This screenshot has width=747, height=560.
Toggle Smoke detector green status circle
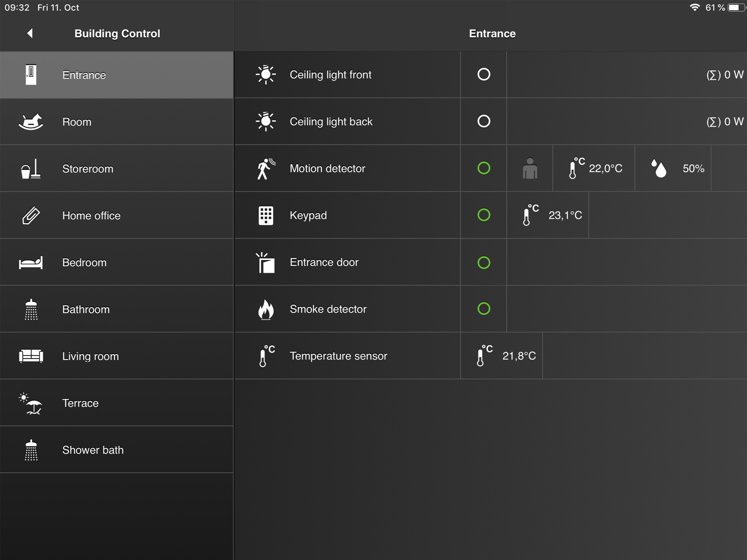(484, 309)
